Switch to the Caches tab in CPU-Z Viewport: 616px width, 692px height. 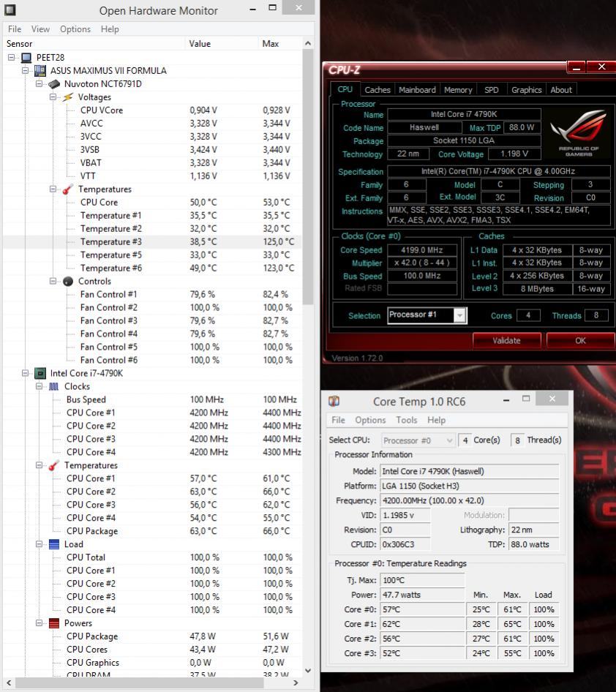(378, 90)
